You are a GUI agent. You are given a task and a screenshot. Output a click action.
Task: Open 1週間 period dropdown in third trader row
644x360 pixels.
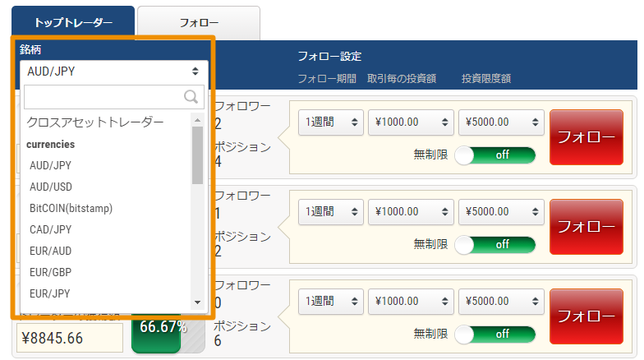point(331,301)
